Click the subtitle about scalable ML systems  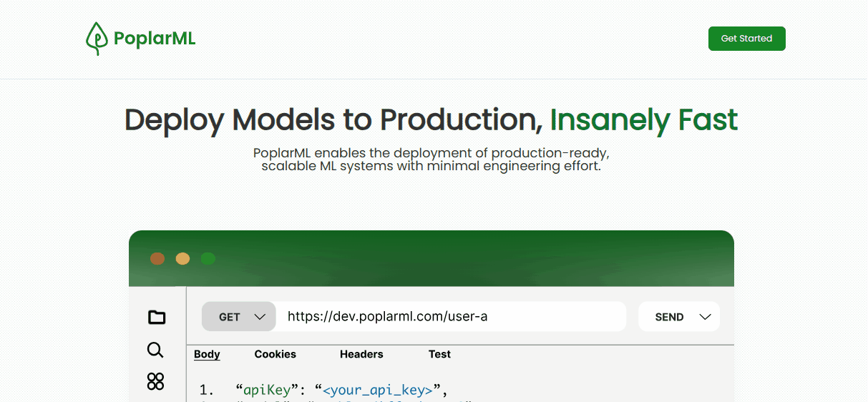[431, 160]
